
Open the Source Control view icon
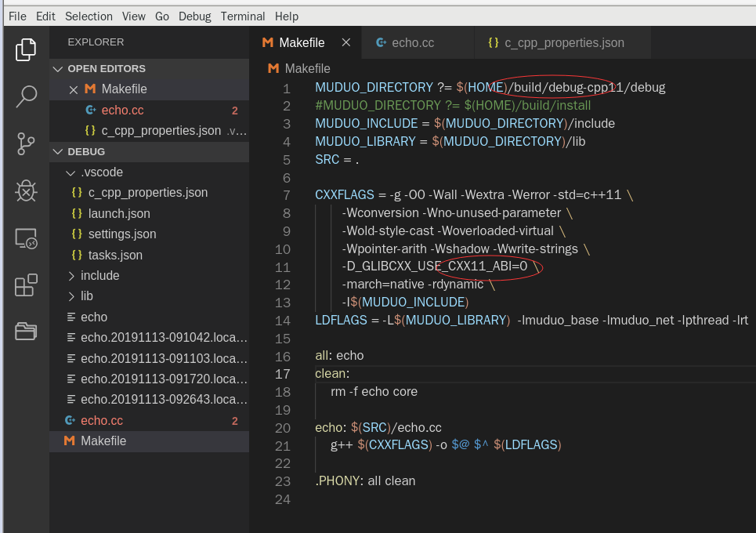[x=26, y=143]
